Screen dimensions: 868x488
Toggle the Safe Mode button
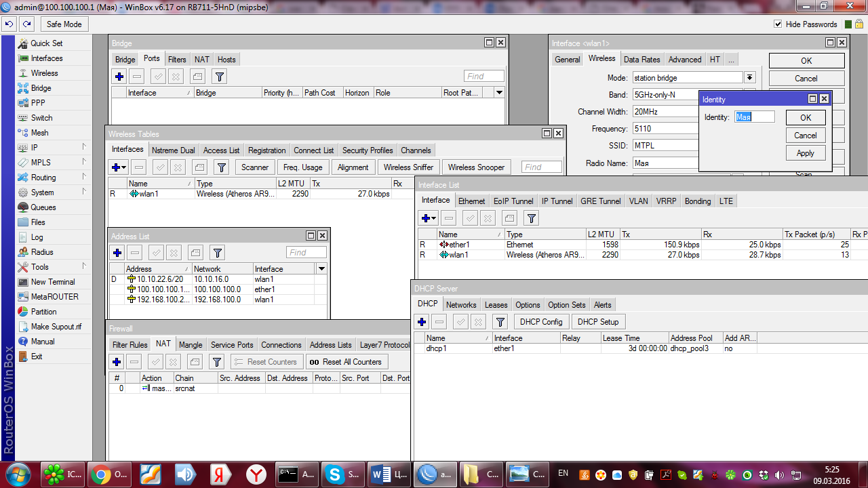(64, 24)
